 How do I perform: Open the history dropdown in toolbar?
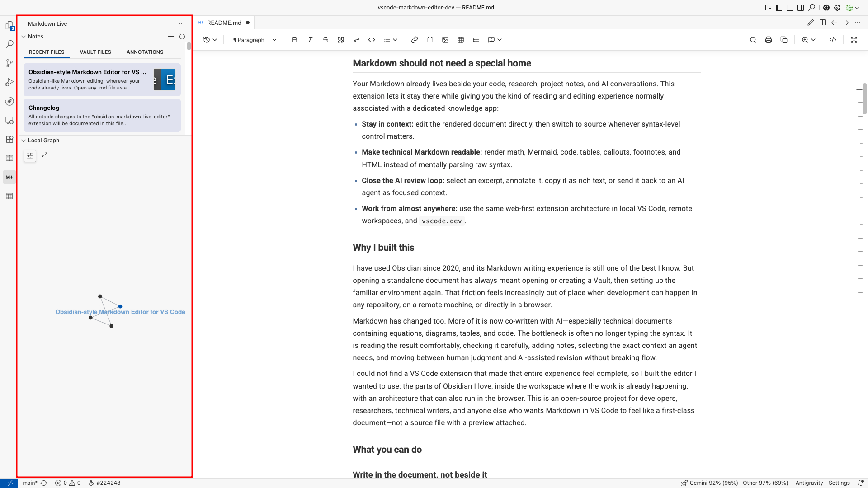point(210,40)
